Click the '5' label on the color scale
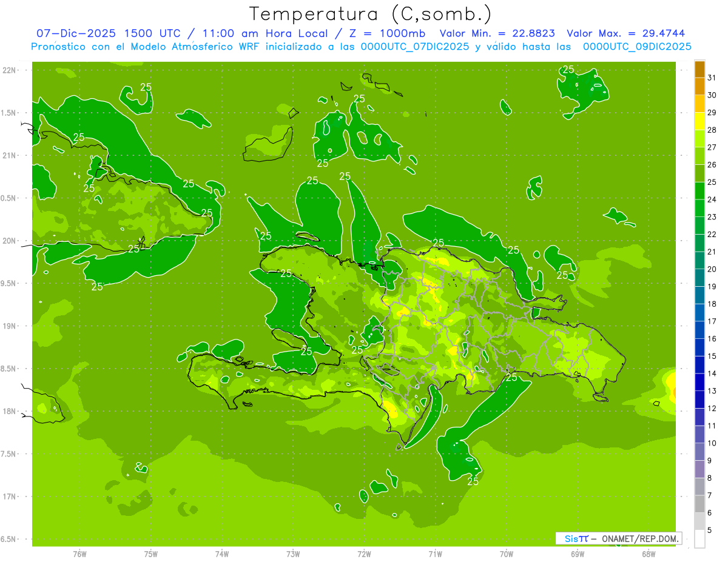The height and width of the screenshot is (562, 728). pos(710,531)
